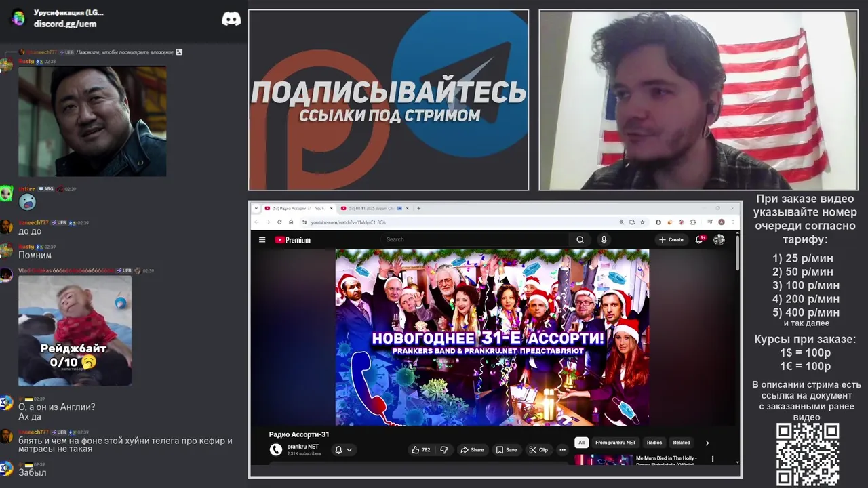Image resolution: width=868 pixels, height=488 pixels.
Task: Click the YouTube Premium logo
Action: click(292, 240)
